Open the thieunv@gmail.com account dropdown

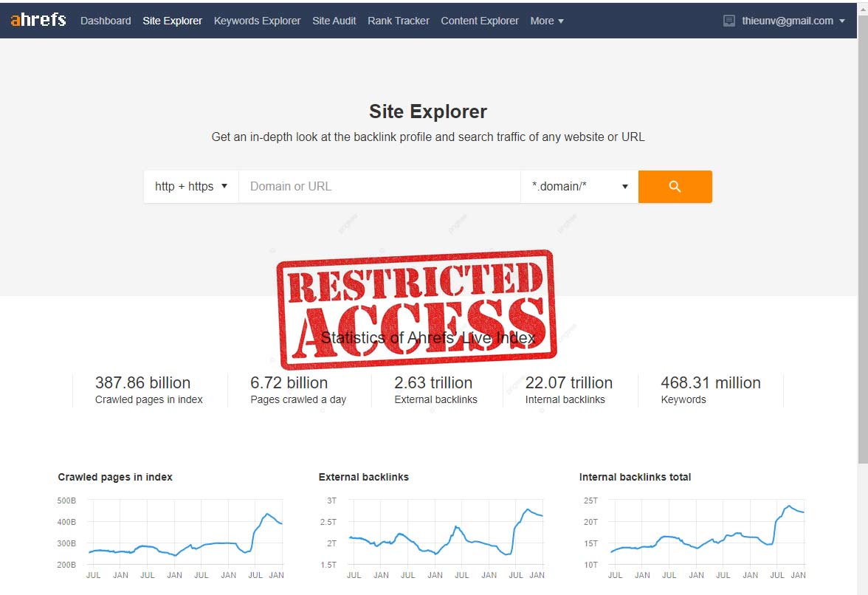coord(793,21)
